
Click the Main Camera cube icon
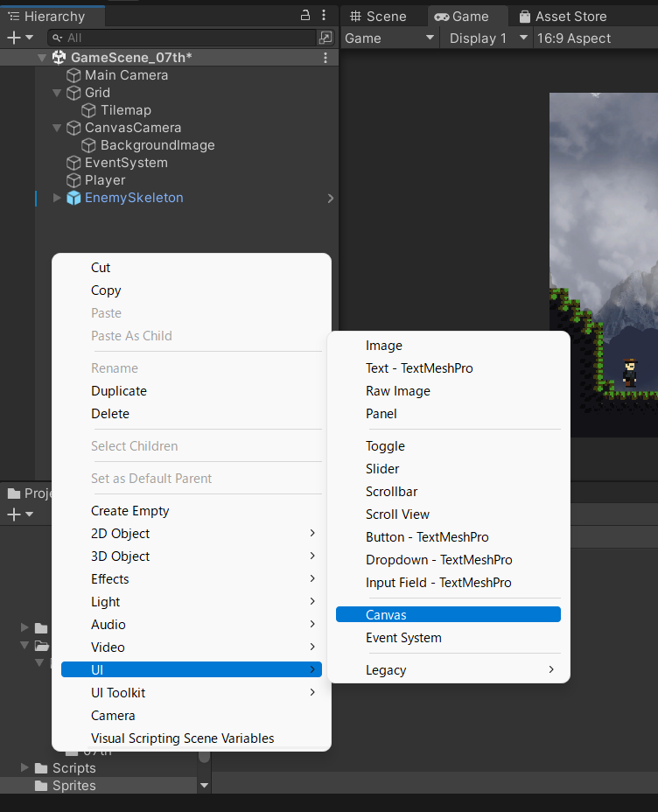click(73, 75)
